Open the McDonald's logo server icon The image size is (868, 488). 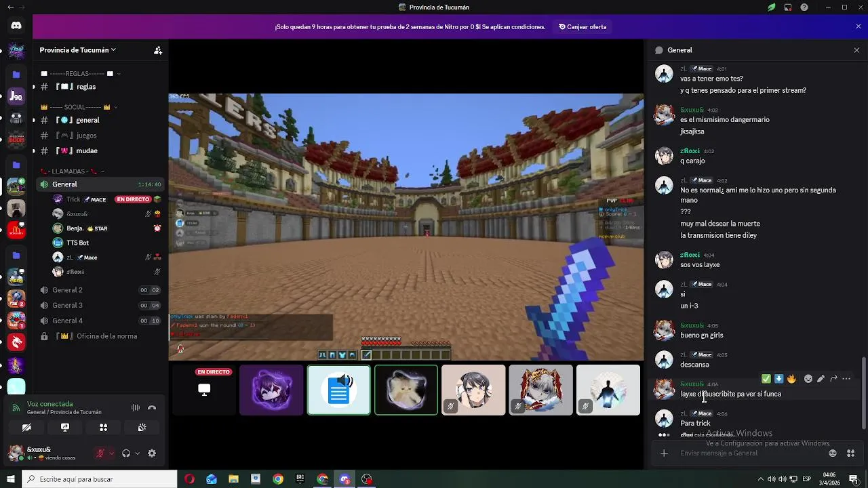(16, 230)
